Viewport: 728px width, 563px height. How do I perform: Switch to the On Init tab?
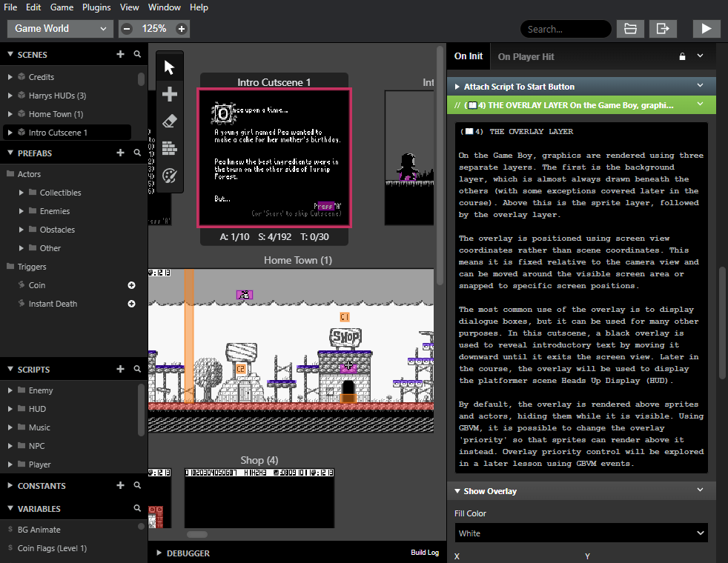tap(469, 56)
